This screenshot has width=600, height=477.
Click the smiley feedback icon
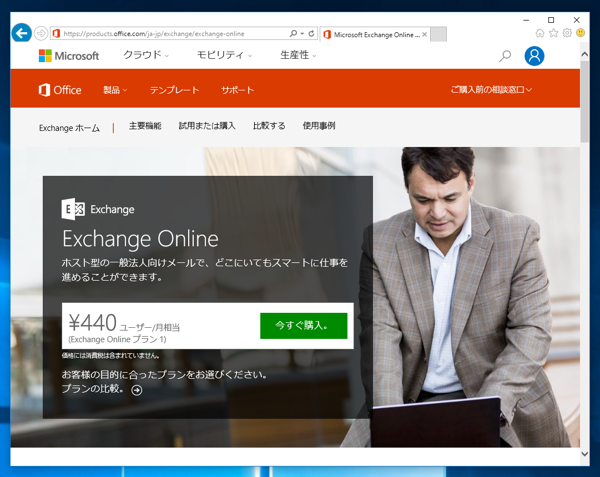tap(580, 33)
